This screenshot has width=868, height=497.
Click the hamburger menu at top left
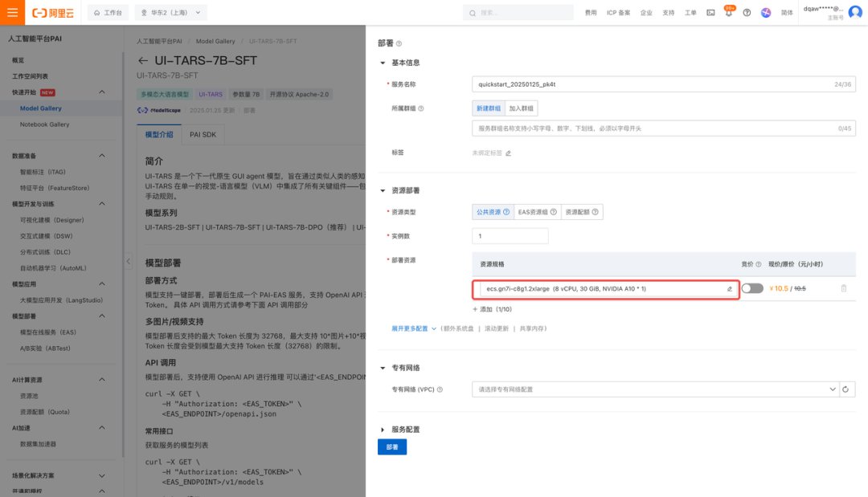[x=10, y=12]
